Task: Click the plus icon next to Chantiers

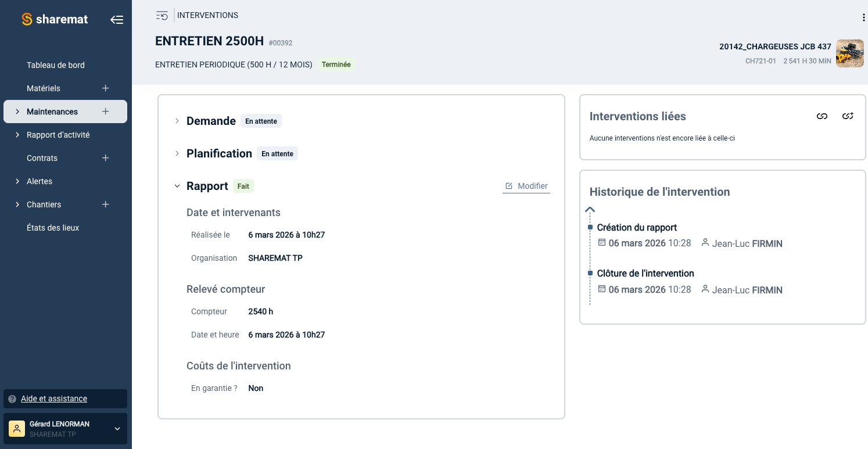Action: [105, 204]
